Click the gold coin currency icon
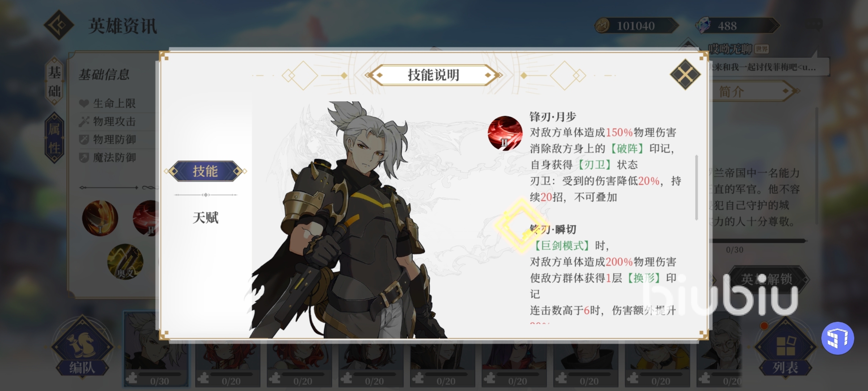Screen dimensions: 868x391 [602, 26]
